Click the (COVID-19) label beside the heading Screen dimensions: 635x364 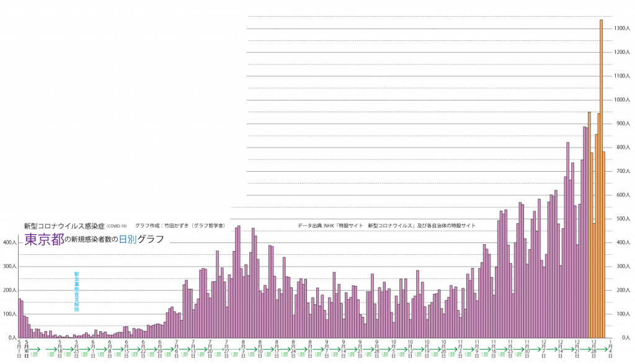click(x=117, y=226)
